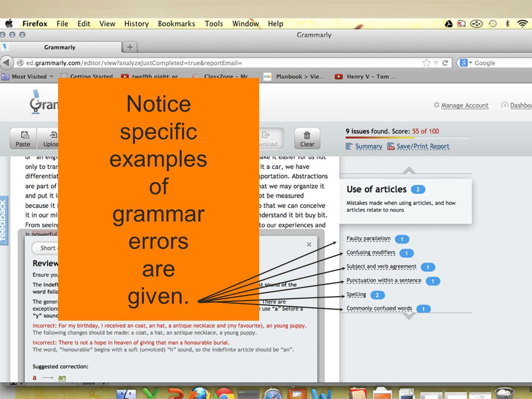Click the score progress bar
The width and height of the screenshot is (532, 399).
click(408, 138)
